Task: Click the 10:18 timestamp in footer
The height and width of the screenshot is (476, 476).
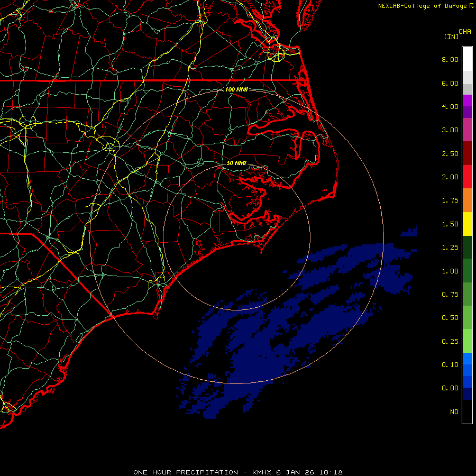Action: (331, 472)
